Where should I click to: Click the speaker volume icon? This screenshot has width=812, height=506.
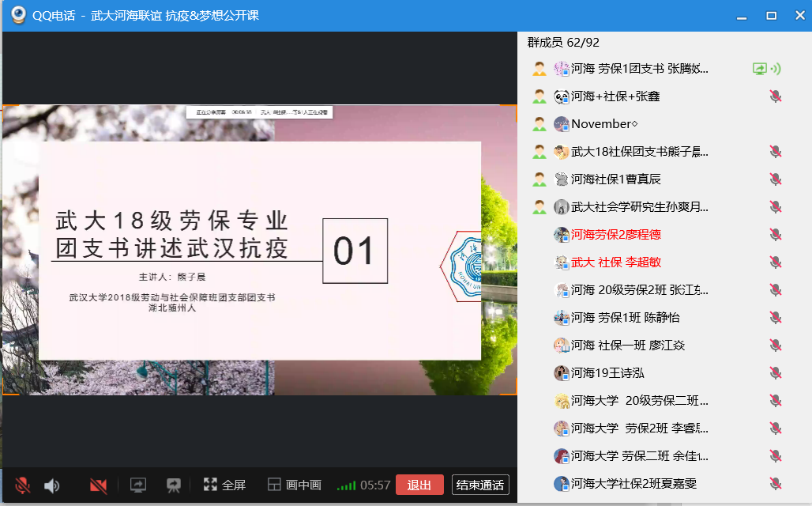[52, 485]
